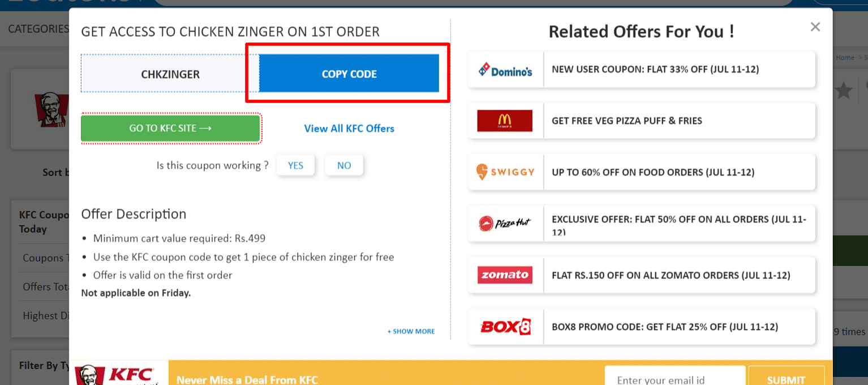Screen dimensions: 868x385
Task: Close the coupon popup with the X
Action: (815, 27)
